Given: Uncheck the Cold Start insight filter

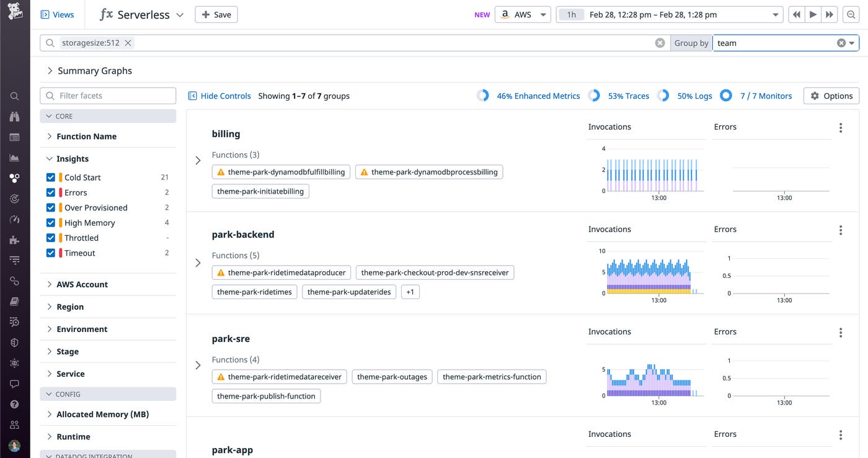Looking at the screenshot, I should coord(51,177).
